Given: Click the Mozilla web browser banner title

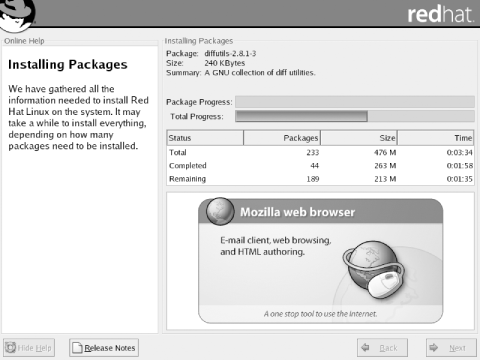Looking at the screenshot, I should 298,212.
